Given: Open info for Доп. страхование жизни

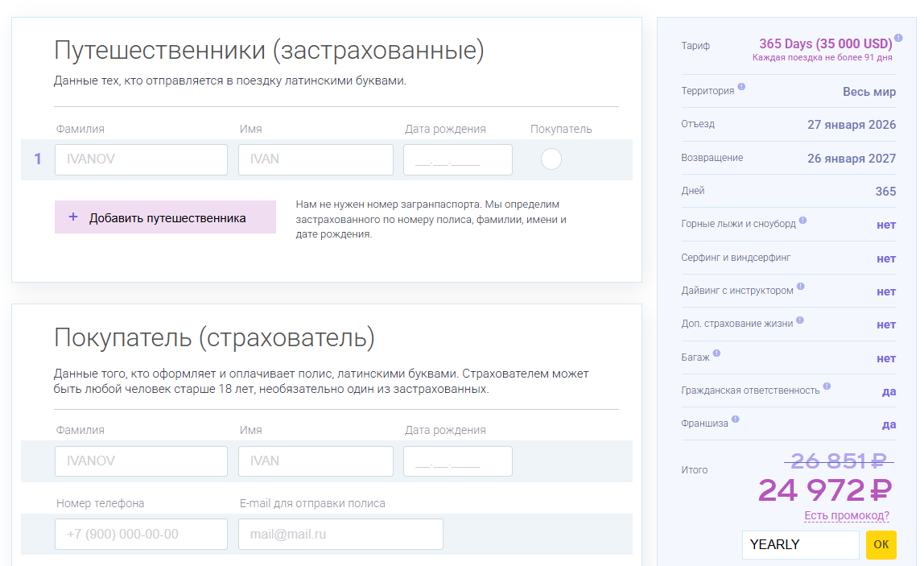Looking at the screenshot, I should (x=800, y=320).
